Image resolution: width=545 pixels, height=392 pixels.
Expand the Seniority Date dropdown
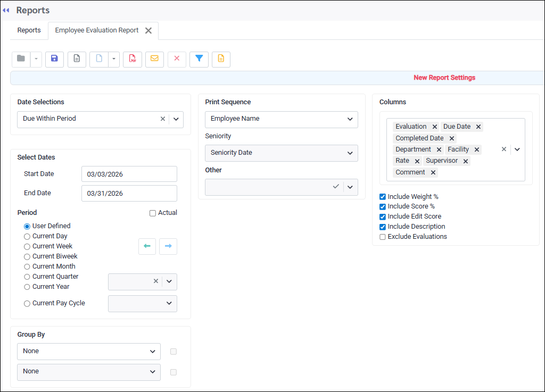[281, 153]
